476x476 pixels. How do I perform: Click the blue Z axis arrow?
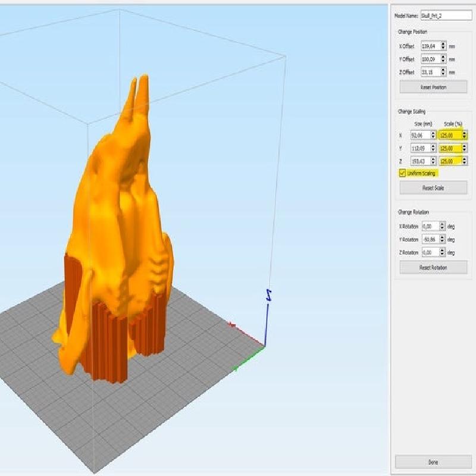[268, 317]
